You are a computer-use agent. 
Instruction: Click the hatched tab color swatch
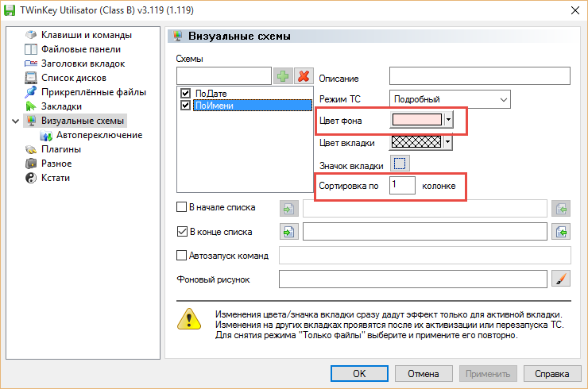[x=416, y=142]
